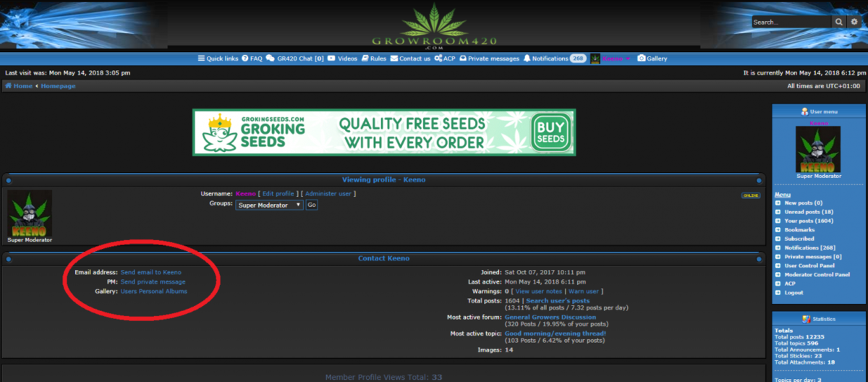The height and width of the screenshot is (382, 868).
Task: Click Send private message link
Action: pos(153,282)
